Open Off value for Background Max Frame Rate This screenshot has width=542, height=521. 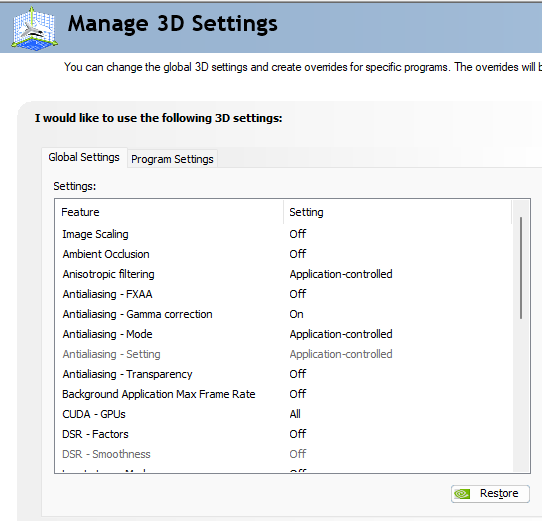click(298, 394)
